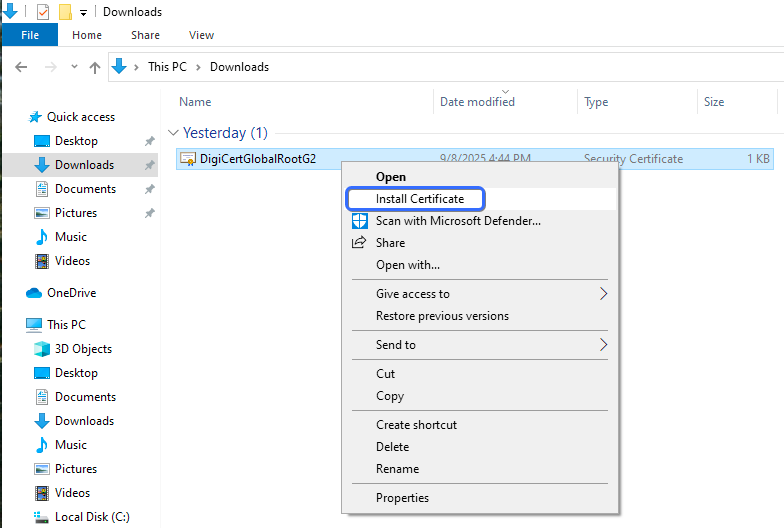The width and height of the screenshot is (784, 528).
Task: Expand the Send to submenu arrow
Action: (x=603, y=345)
